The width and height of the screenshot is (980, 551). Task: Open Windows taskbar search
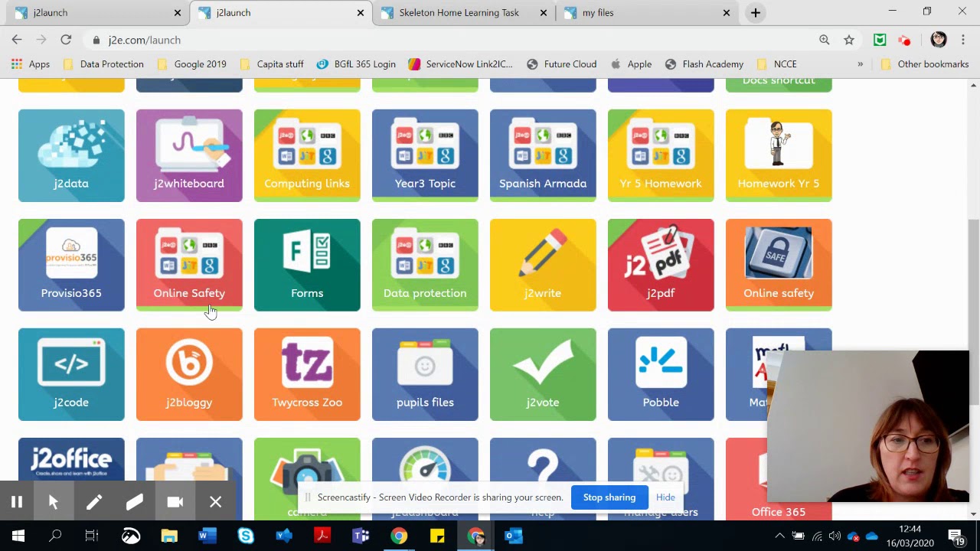click(x=55, y=536)
